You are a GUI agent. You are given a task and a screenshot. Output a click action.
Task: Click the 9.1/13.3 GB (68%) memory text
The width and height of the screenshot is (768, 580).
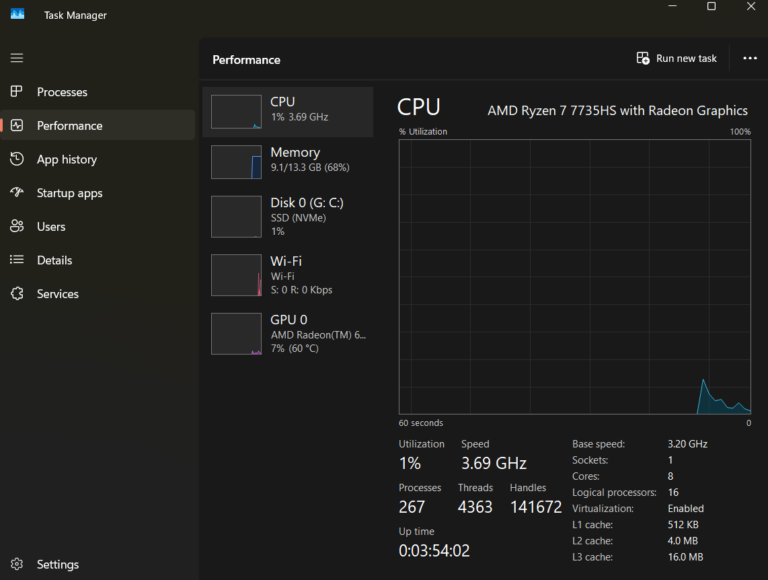tap(310, 168)
